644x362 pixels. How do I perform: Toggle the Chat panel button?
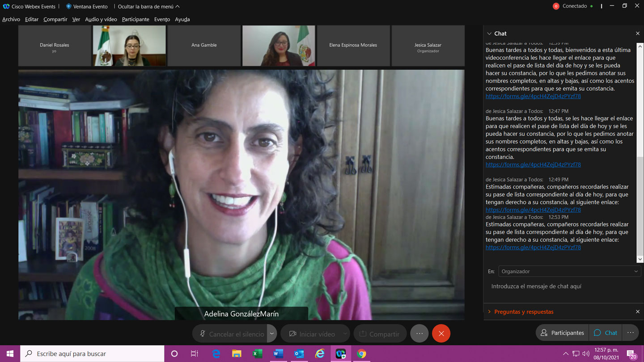tap(605, 333)
